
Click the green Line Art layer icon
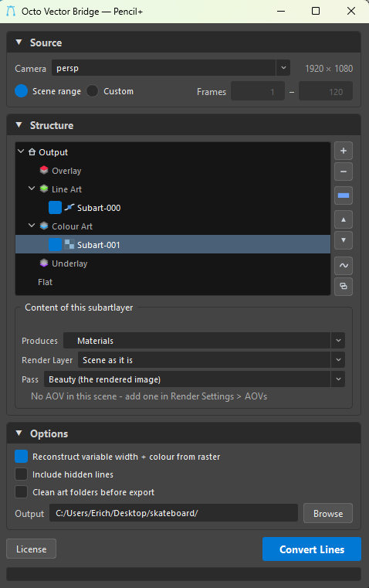[44, 189]
